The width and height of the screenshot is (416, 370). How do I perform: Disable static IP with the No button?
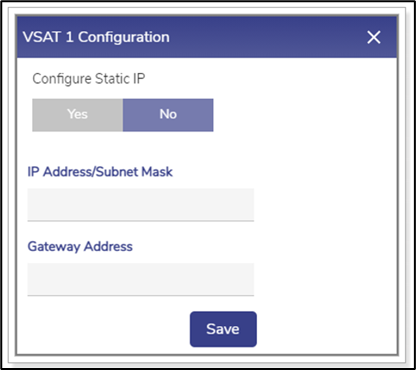168,115
